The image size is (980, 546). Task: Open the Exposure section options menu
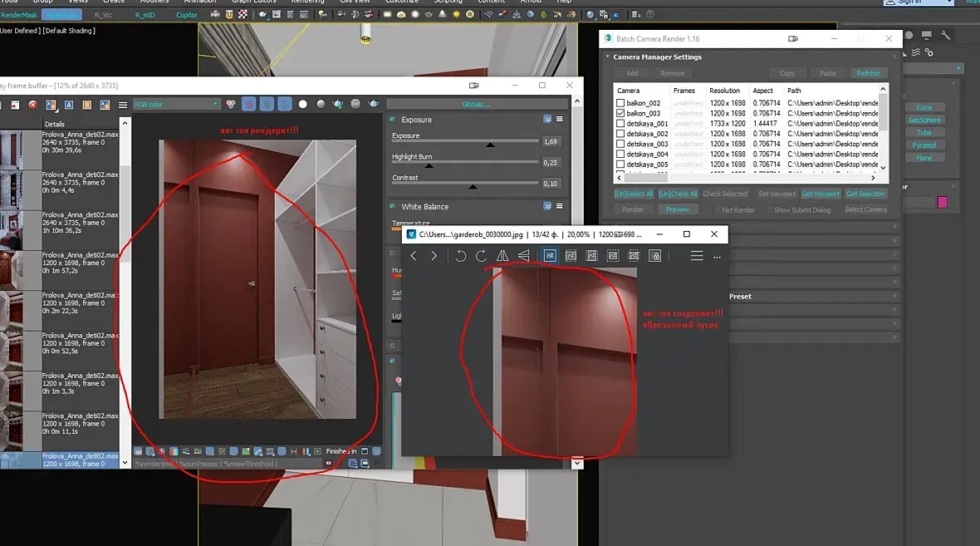(x=560, y=119)
